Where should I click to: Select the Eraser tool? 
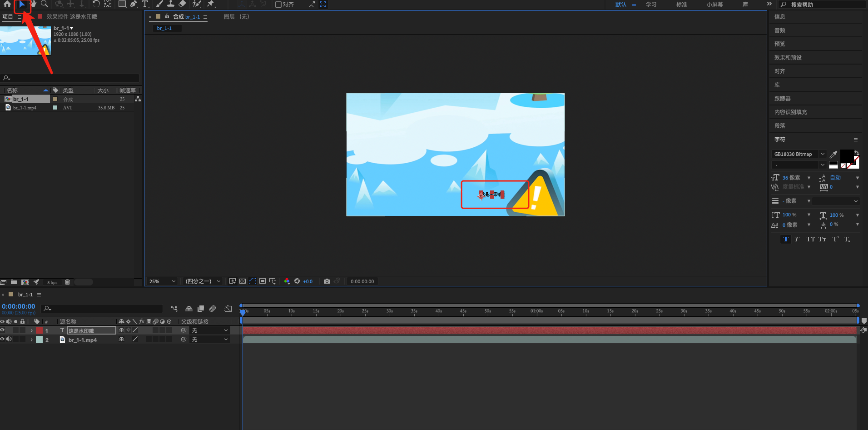[182, 4]
